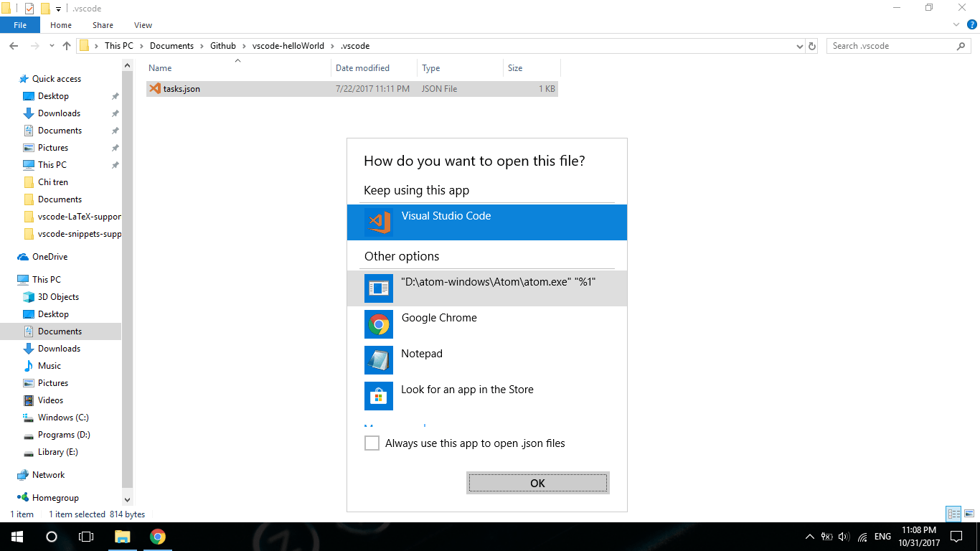The height and width of the screenshot is (551, 980).
Task: Click 'vscode-helloWorld' in the address bar
Action: coord(288,46)
